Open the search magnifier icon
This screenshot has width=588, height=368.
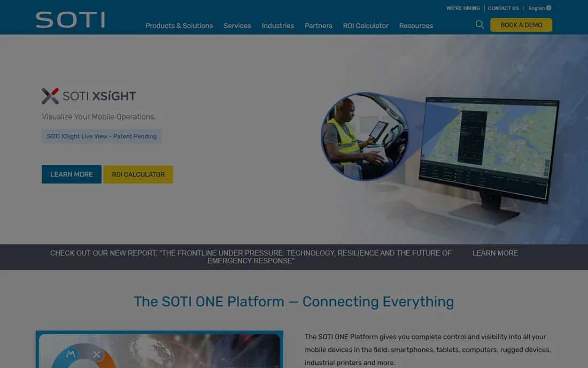click(479, 25)
